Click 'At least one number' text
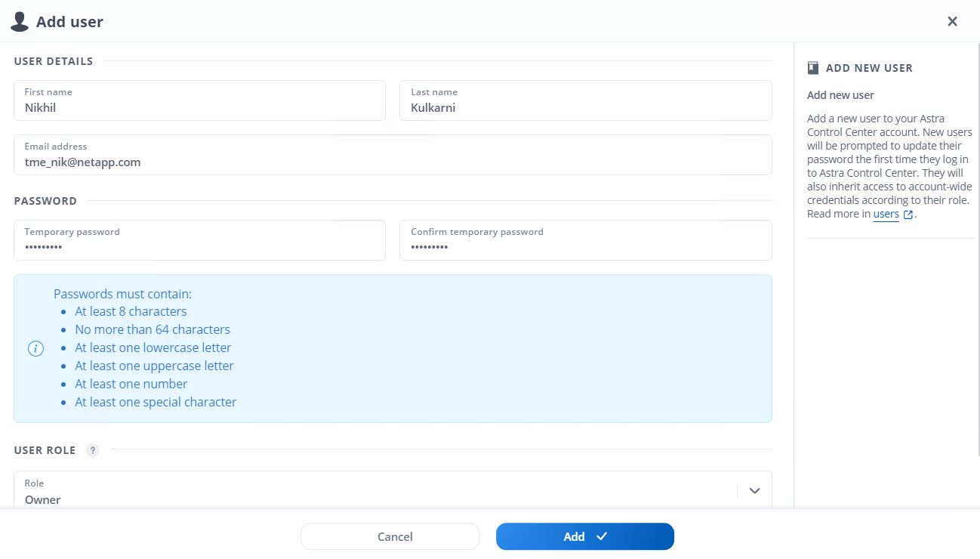Image resolution: width=980 pixels, height=559 pixels. point(131,384)
